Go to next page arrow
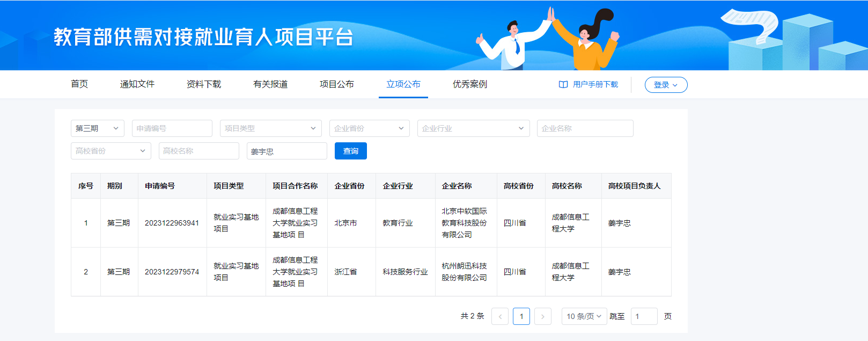868x341 pixels. [543, 316]
